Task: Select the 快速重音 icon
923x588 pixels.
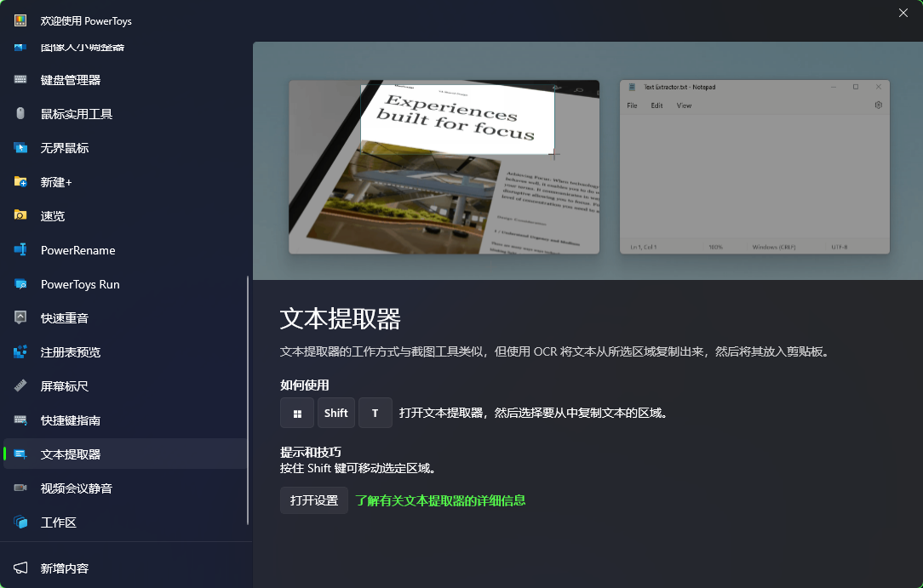Action: 20,317
